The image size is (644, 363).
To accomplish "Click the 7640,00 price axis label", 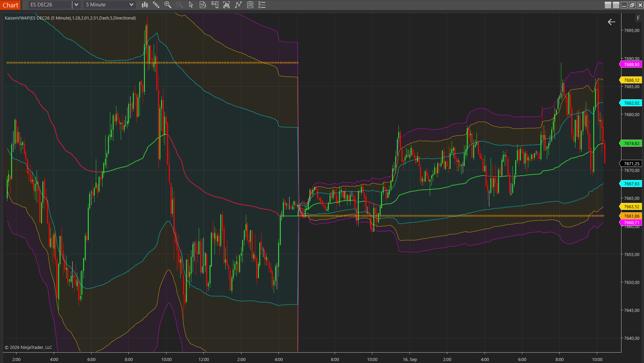I will (632, 338).
